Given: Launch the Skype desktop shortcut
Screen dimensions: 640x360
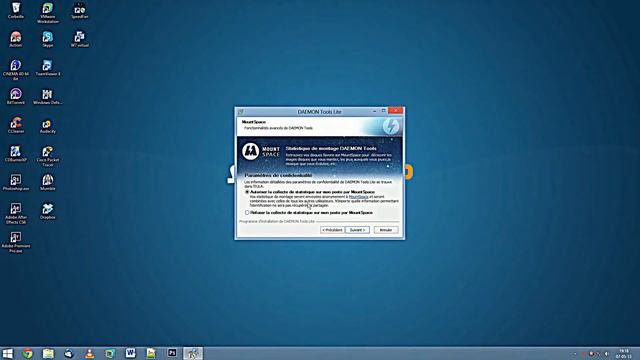Looking at the screenshot, I should [48, 39].
